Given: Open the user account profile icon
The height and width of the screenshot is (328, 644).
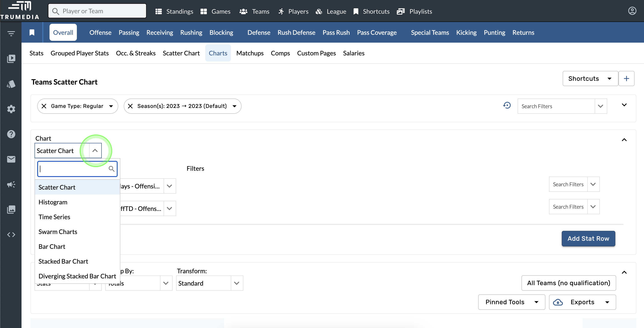Looking at the screenshot, I should click(632, 11).
